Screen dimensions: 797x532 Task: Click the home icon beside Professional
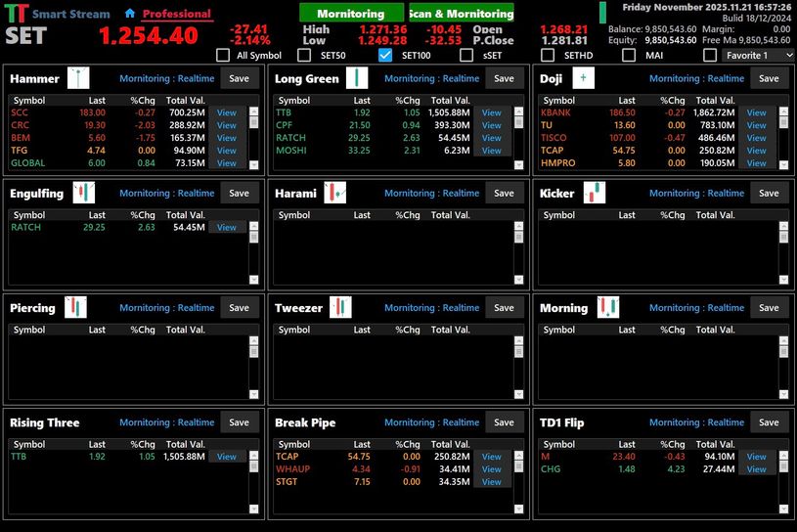click(130, 14)
